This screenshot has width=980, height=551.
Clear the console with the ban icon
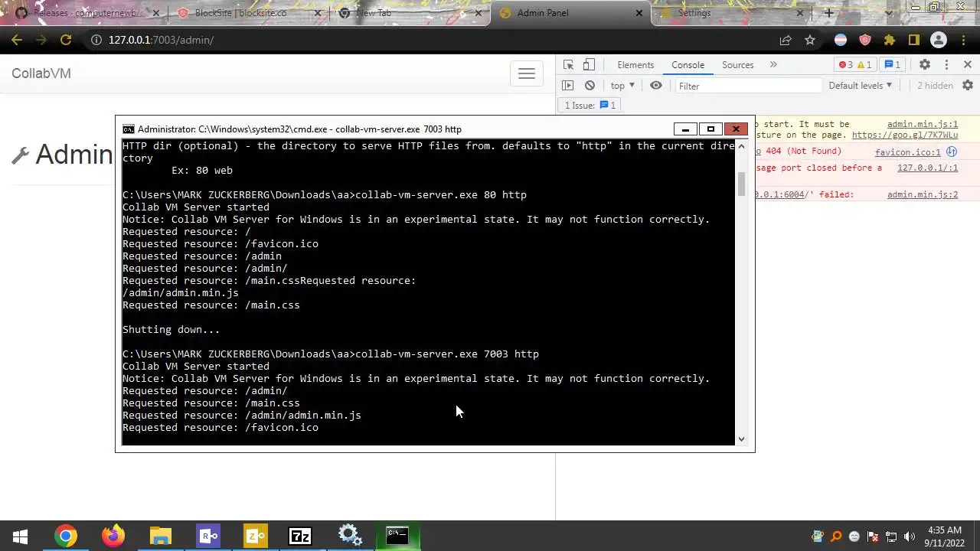(590, 86)
